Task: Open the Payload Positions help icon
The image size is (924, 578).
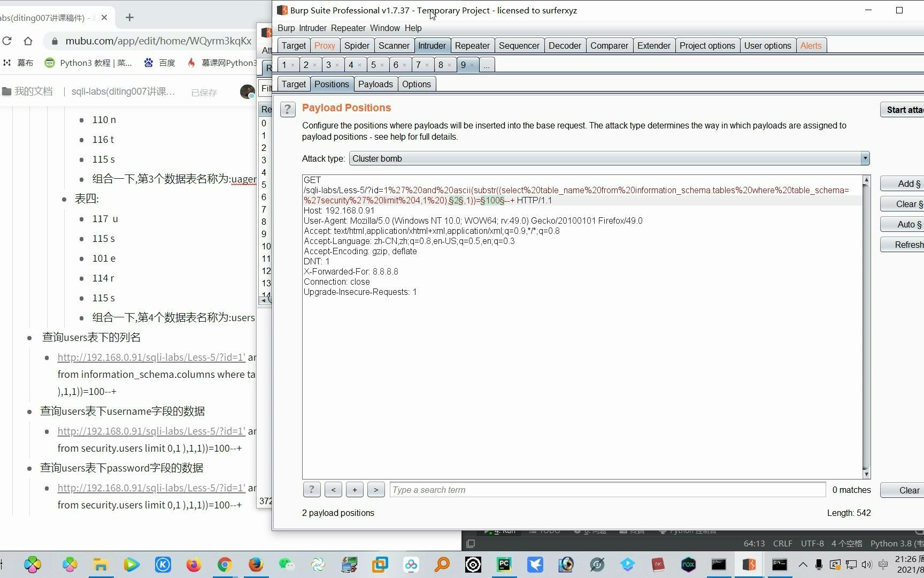Action: [288, 109]
